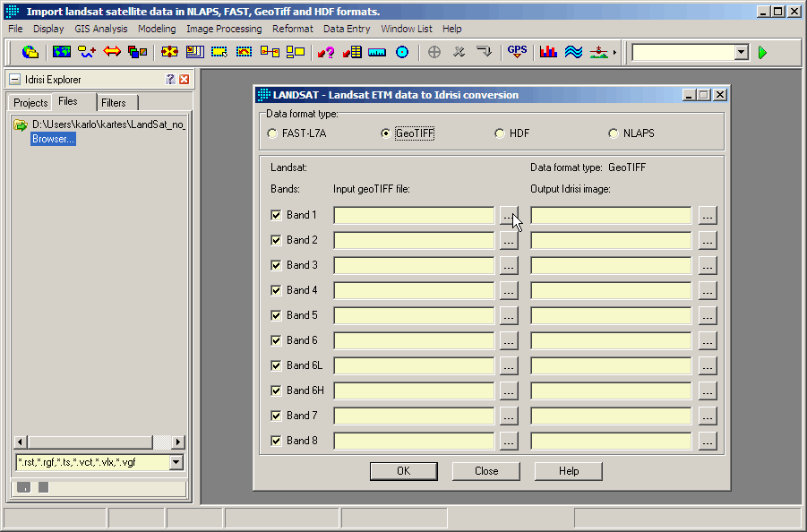Click the red arrow with table icon
This screenshot has width=807, height=532.
click(353, 52)
